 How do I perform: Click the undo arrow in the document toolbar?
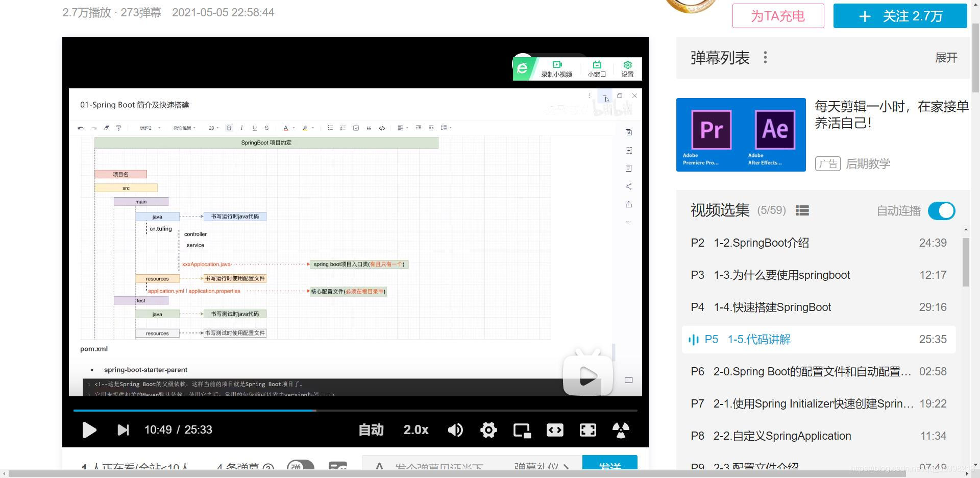(81, 128)
